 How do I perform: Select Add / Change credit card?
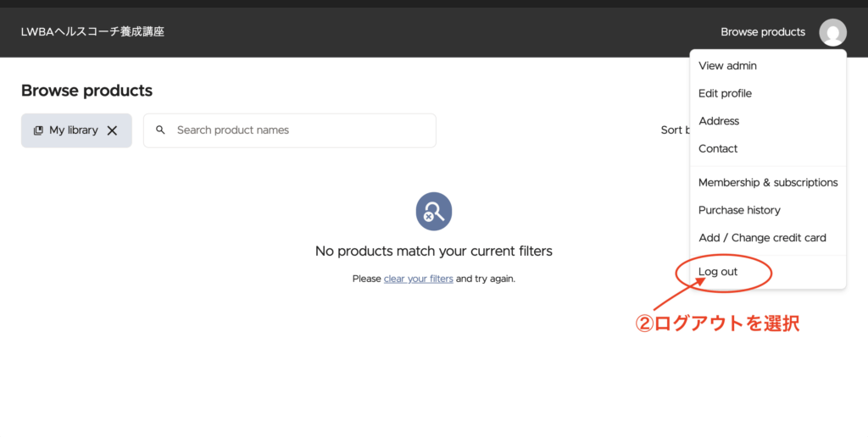762,238
